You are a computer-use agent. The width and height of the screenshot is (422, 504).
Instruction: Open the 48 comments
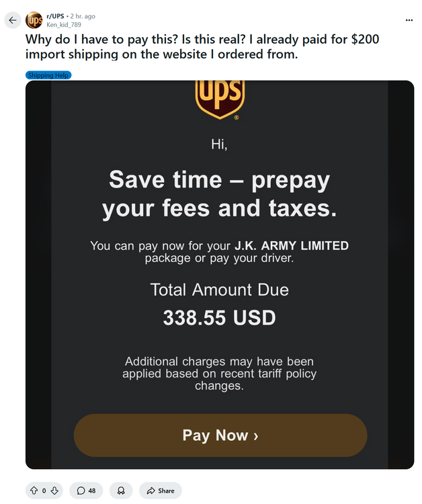86,491
